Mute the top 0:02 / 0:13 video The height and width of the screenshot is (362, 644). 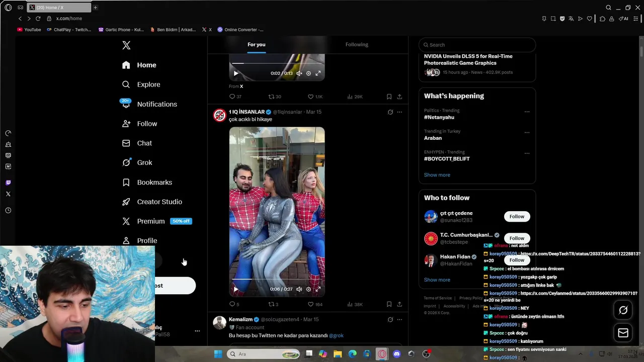299,73
